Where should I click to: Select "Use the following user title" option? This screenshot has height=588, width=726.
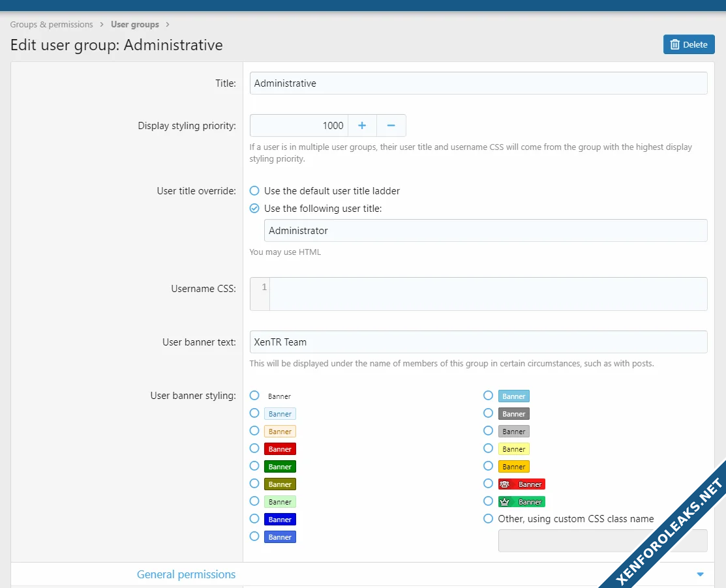coord(254,209)
